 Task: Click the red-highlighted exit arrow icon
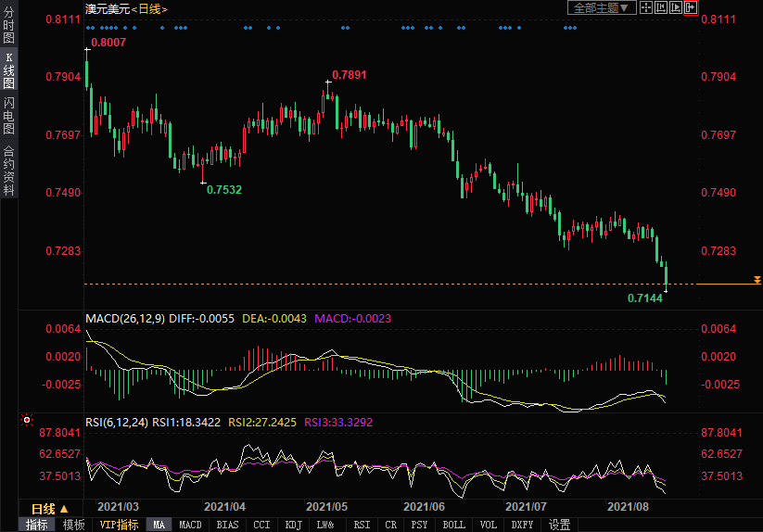click(x=690, y=7)
